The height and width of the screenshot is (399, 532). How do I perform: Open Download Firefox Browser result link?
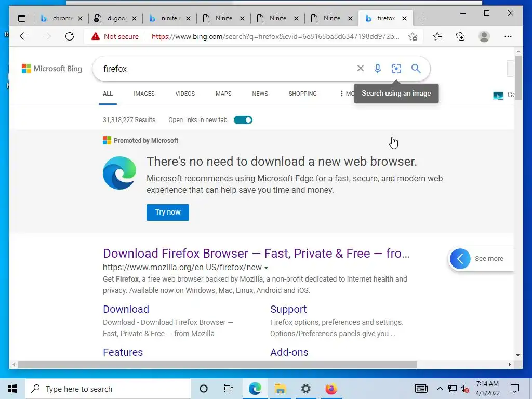[256, 254]
